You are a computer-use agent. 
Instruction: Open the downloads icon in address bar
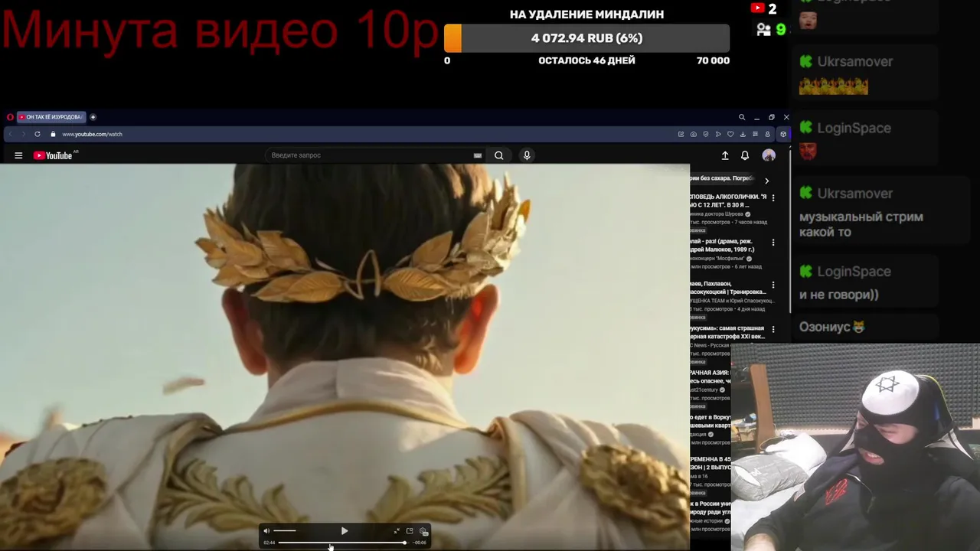pos(743,134)
